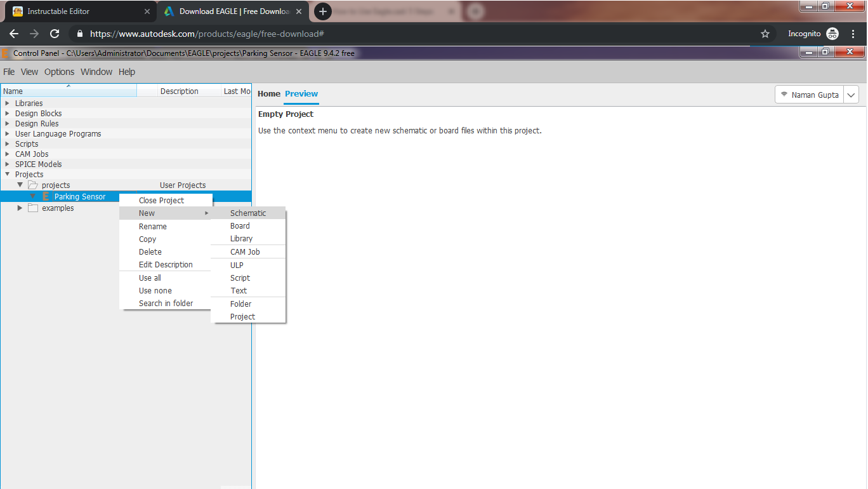
Task: Create a new ULP from submenu
Action: click(x=249, y=265)
